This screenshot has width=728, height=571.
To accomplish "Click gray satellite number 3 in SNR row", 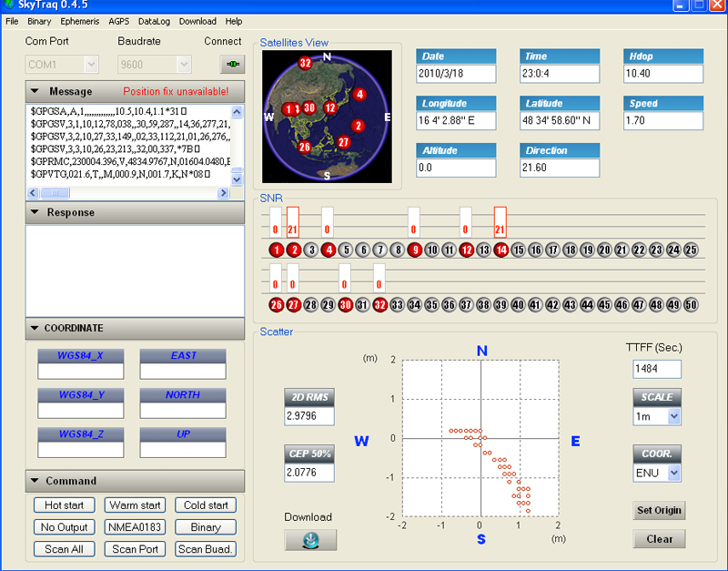I will click(311, 250).
